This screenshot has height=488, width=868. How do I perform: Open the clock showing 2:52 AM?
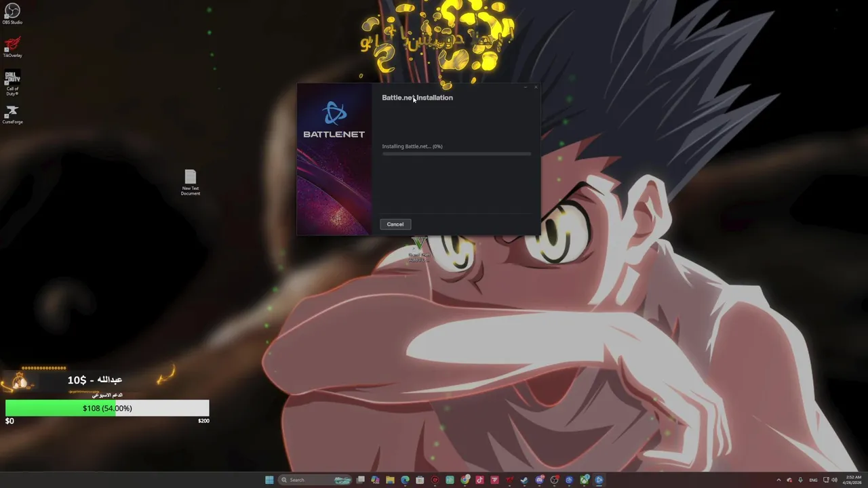click(854, 480)
